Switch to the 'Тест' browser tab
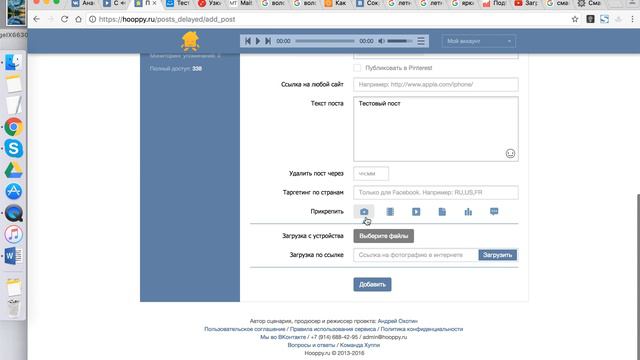640x360 pixels. point(178,3)
